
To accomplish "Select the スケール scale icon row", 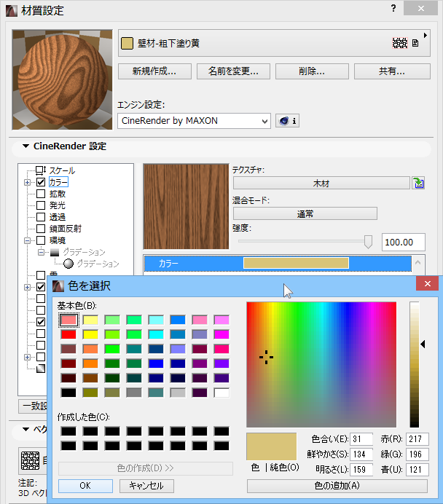I will pyautogui.click(x=55, y=170).
